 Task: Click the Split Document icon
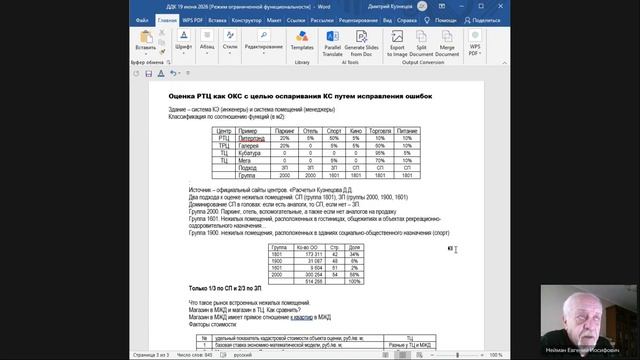tap(421, 36)
